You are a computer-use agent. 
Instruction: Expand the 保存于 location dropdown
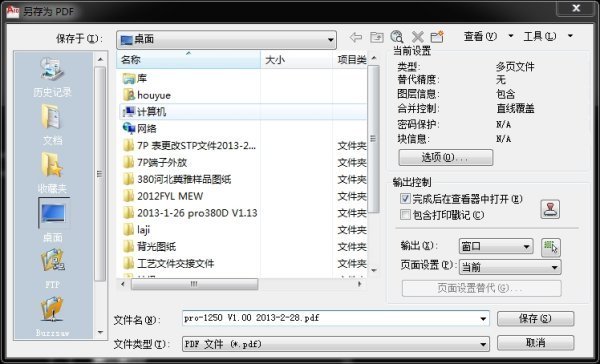pyautogui.click(x=330, y=39)
